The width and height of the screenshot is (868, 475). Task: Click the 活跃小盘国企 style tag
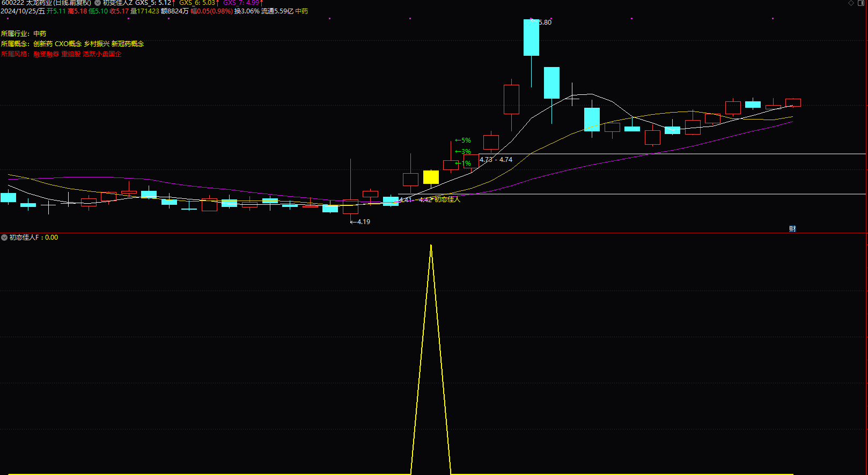point(102,54)
